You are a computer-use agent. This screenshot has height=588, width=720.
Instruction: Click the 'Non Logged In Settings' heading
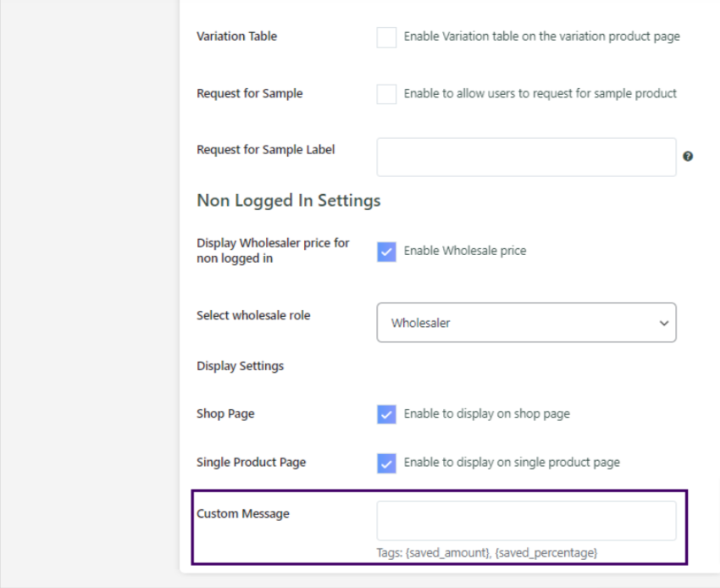[x=288, y=201]
